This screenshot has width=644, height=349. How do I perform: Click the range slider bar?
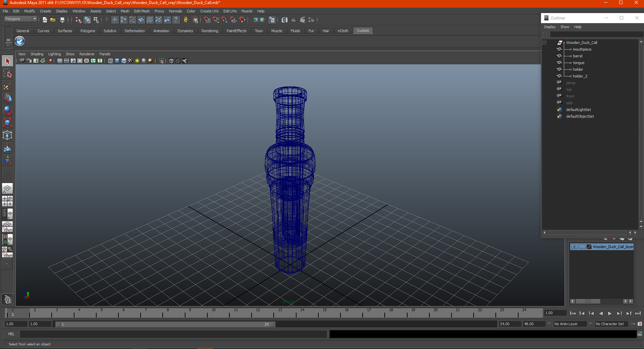pyautogui.click(x=165, y=324)
